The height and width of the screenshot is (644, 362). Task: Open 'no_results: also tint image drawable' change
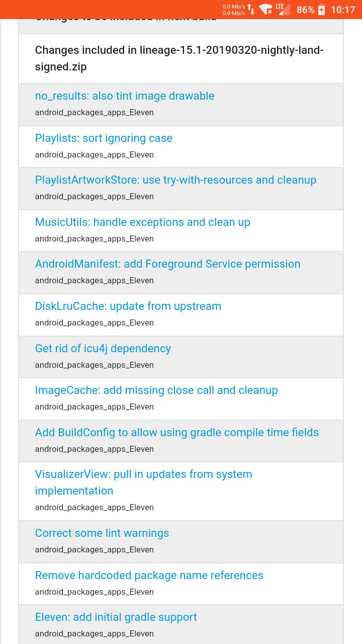[125, 96]
